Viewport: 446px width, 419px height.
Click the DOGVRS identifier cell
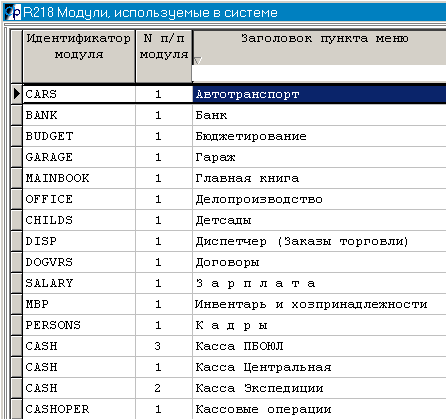(x=79, y=262)
